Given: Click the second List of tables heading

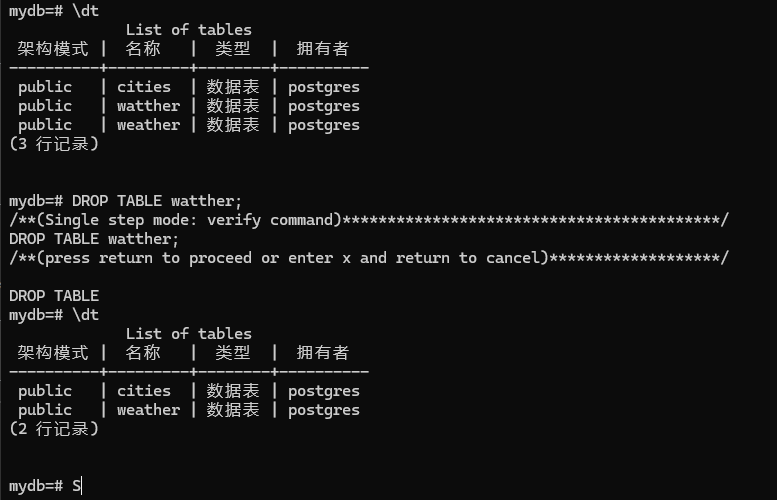Looking at the screenshot, I should pyautogui.click(x=188, y=334).
